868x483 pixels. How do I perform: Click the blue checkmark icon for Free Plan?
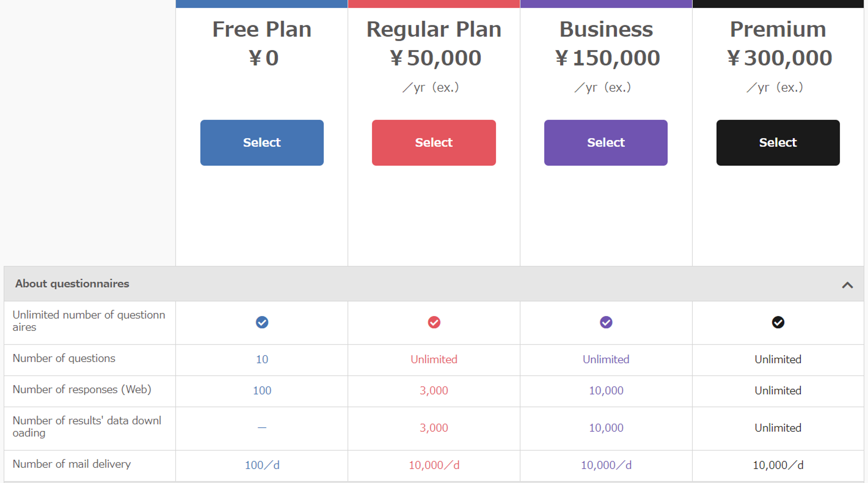pos(262,322)
